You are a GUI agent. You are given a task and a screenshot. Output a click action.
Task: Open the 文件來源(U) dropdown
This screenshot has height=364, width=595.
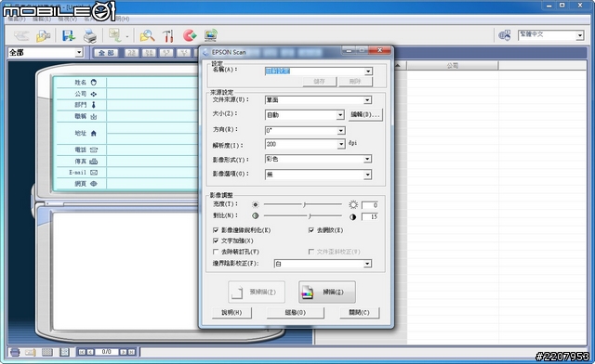[x=367, y=100]
